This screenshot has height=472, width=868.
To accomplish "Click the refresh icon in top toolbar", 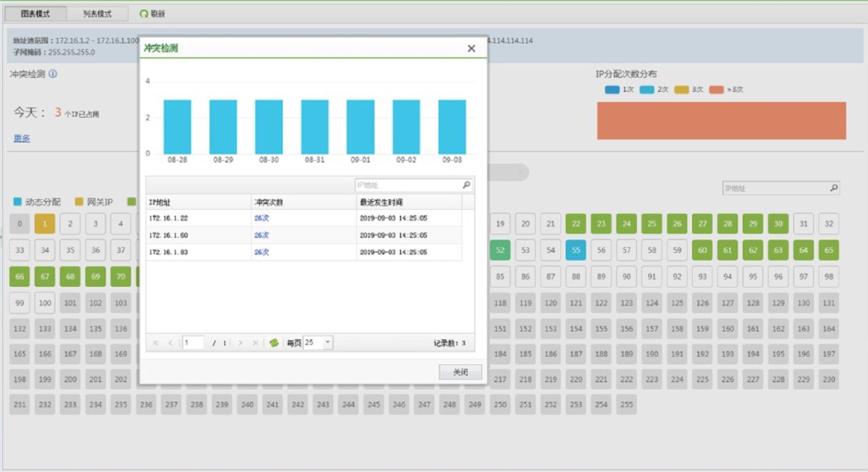I will (x=144, y=14).
